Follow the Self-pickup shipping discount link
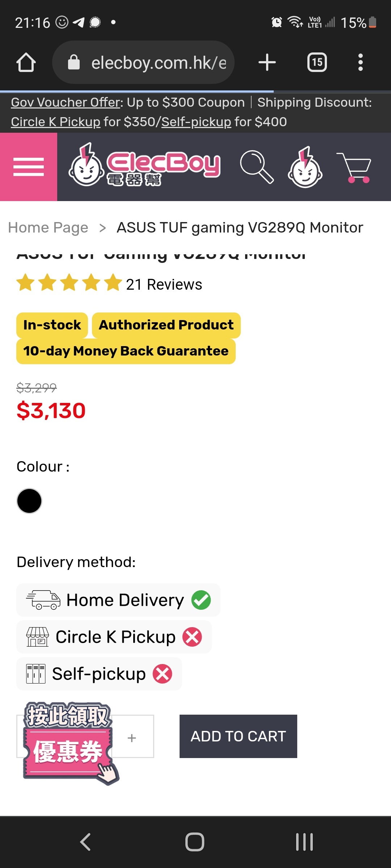The image size is (391, 868). pos(196,122)
